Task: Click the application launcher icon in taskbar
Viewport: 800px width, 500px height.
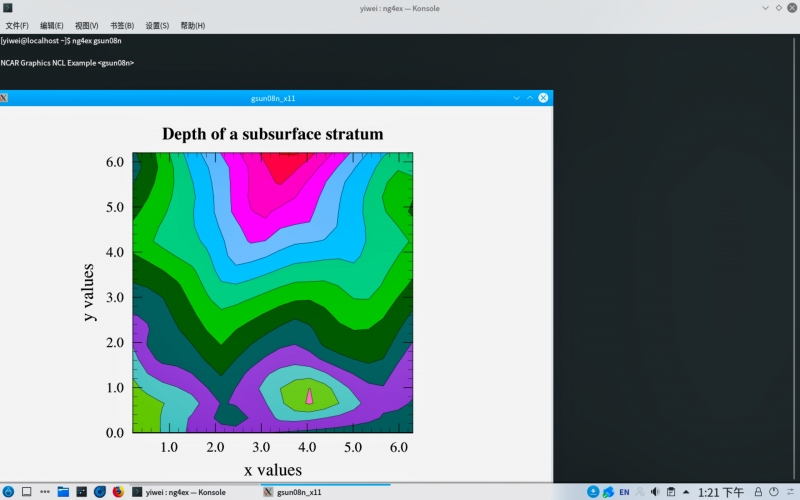Action: pyautogui.click(x=8, y=492)
